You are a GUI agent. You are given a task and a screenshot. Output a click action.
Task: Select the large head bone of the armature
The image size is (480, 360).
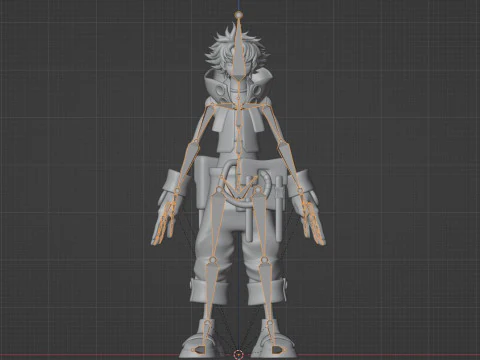click(x=239, y=60)
